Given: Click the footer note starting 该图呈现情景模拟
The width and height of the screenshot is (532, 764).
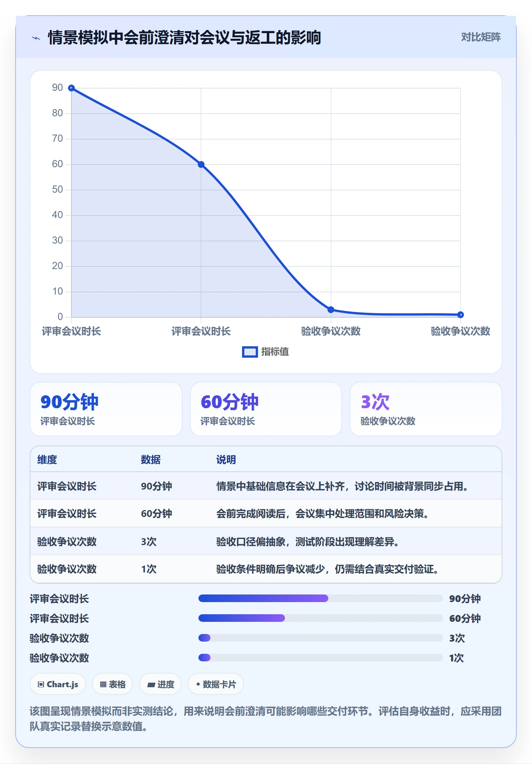Looking at the screenshot, I should [x=266, y=719].
